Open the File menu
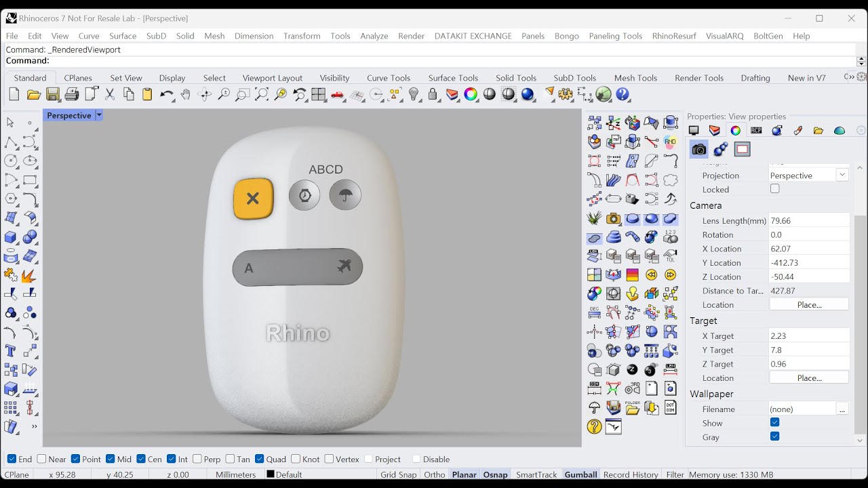 point(12,36)
